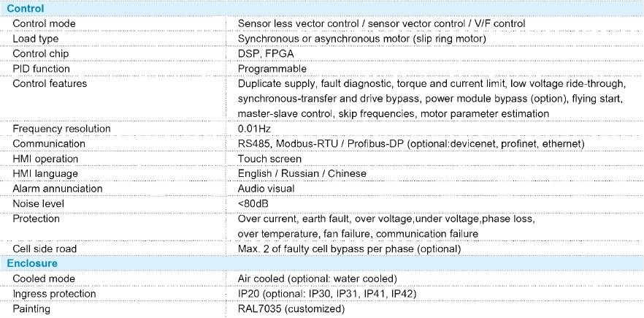Click the 0.01Hz value
This screenshot has width=644, height=318.
[254, 129]
